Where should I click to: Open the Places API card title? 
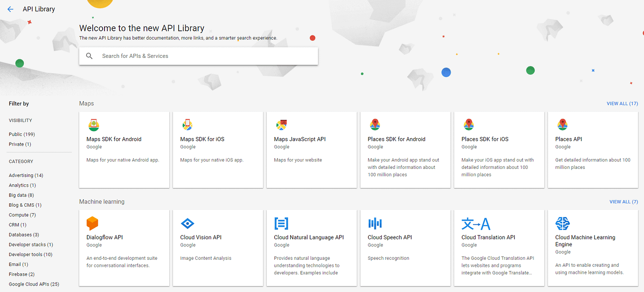pyautogui.click(x=568, y=139)
